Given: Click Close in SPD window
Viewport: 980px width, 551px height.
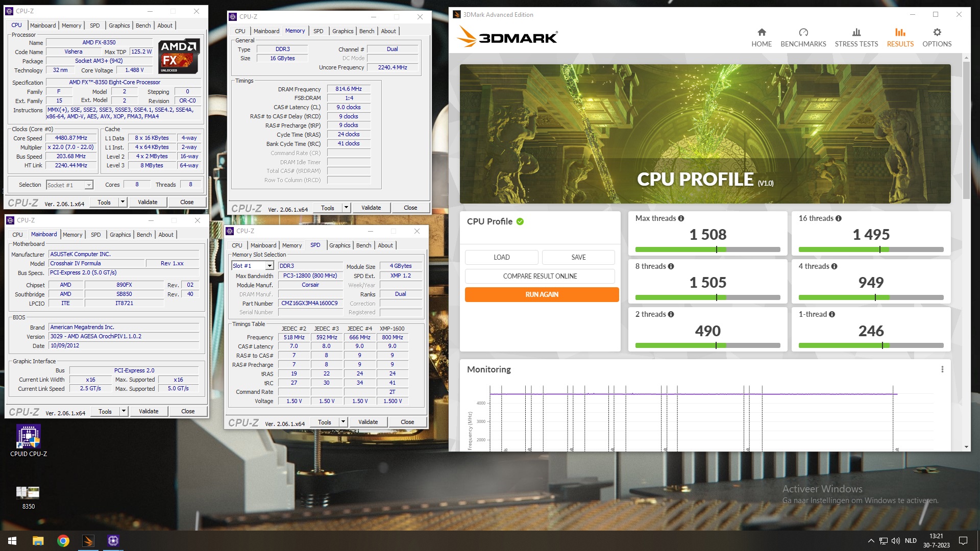Looking at the screenshot, I should (x=407, y=422).
